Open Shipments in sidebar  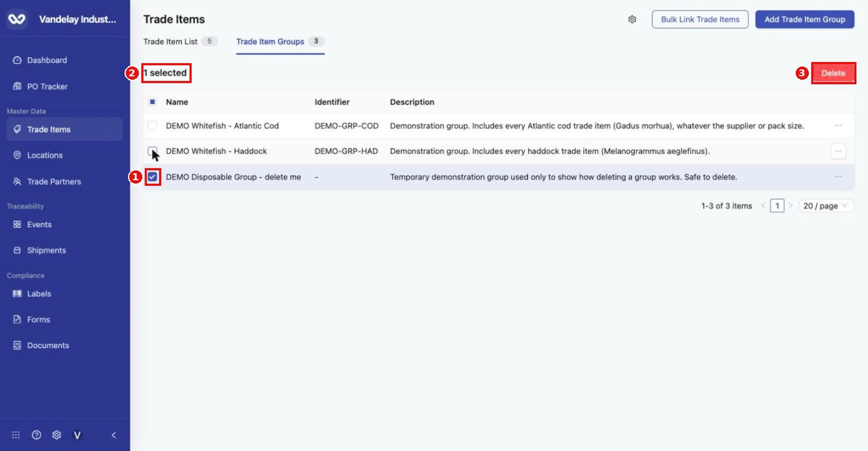coord(64,250)
